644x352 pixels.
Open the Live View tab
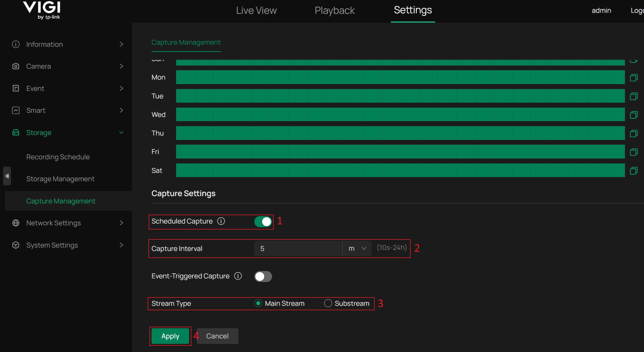[x=256, y=10]
